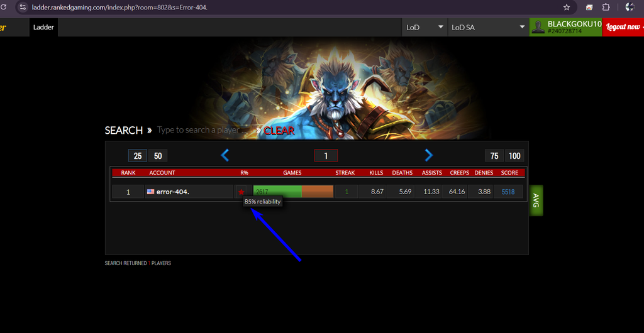Focus the player search input field
This screenshot has height=333, width=644.
coord(206,130)
